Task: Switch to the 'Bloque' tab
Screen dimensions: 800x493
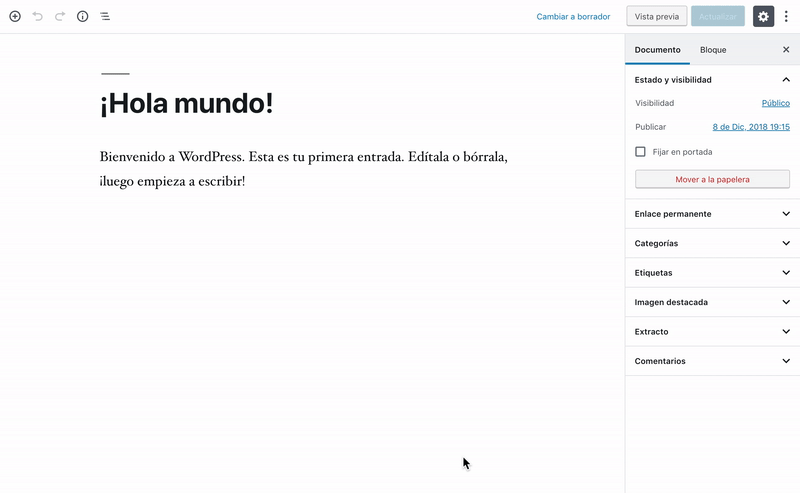Action: 713,50
